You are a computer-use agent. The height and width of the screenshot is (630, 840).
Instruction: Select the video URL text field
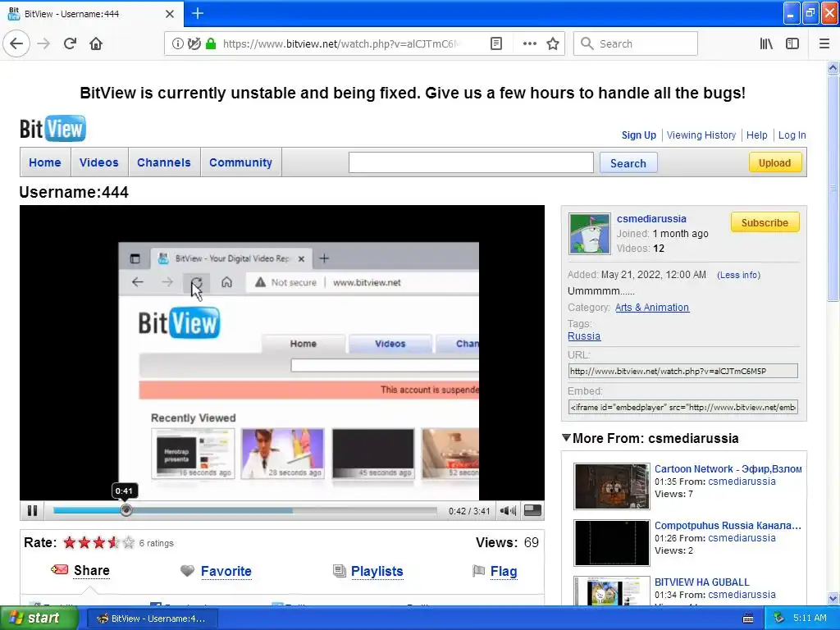point(683,371)
